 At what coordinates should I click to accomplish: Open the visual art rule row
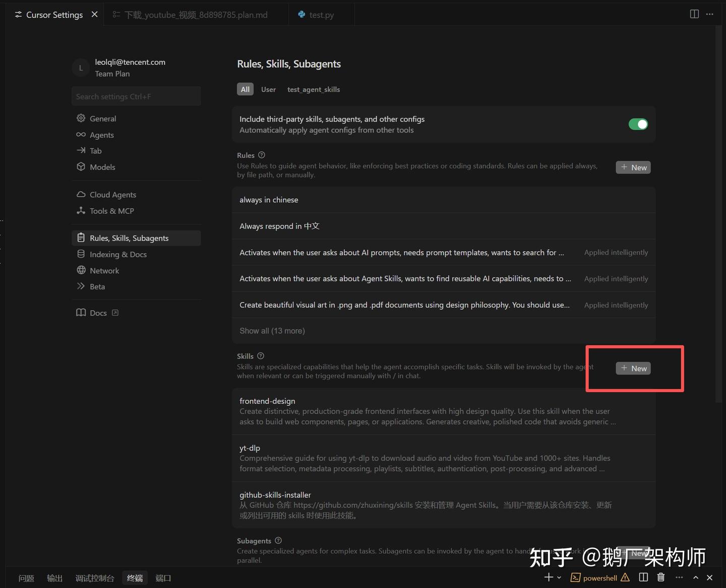[444, 305]
